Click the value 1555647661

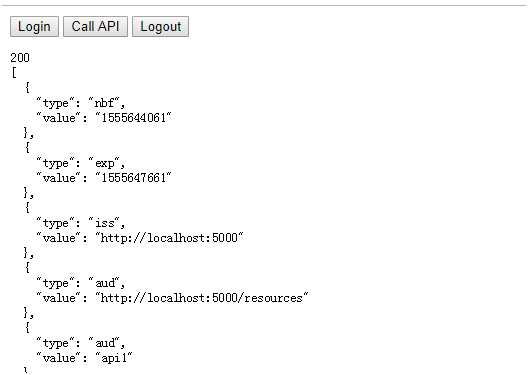pos(134,178)
